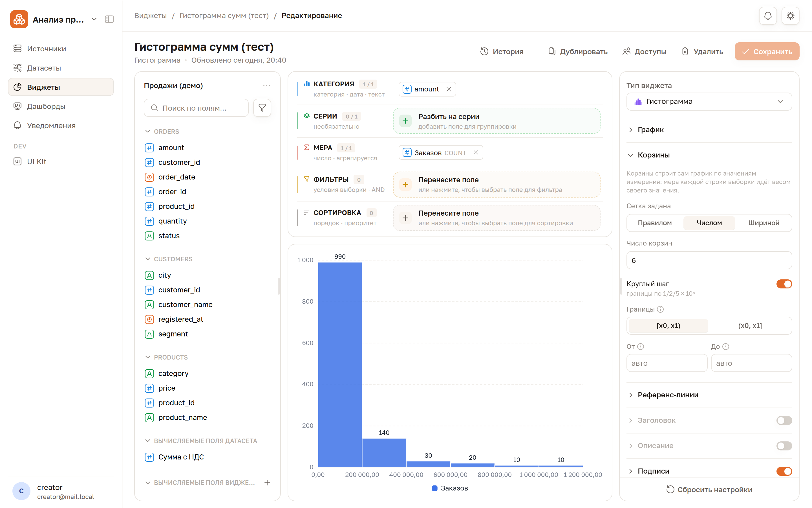The width and height of the screenshot is (812, 508).
Task: Click the plus icon in Фильтры
Action: [x=405, y=185]
